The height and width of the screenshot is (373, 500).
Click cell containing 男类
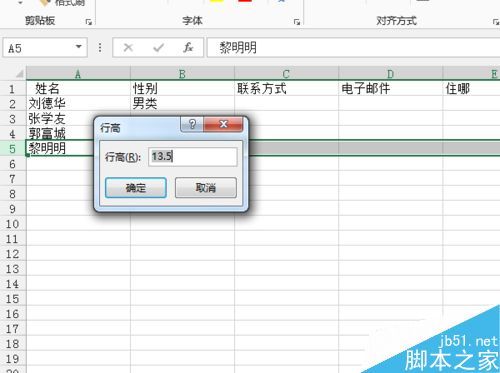(182, 104)
